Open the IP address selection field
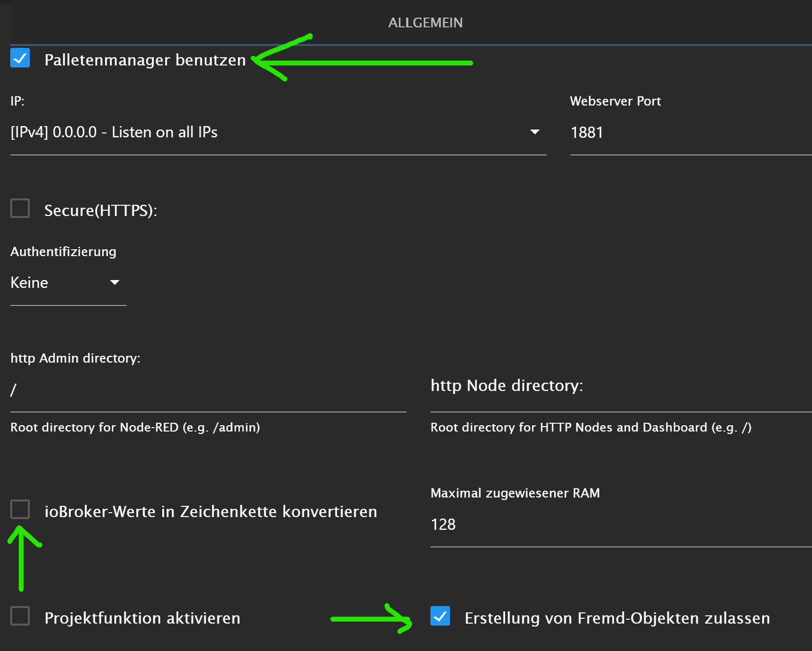The width and height of the screenshot is (812, 651). pos(264,132)
